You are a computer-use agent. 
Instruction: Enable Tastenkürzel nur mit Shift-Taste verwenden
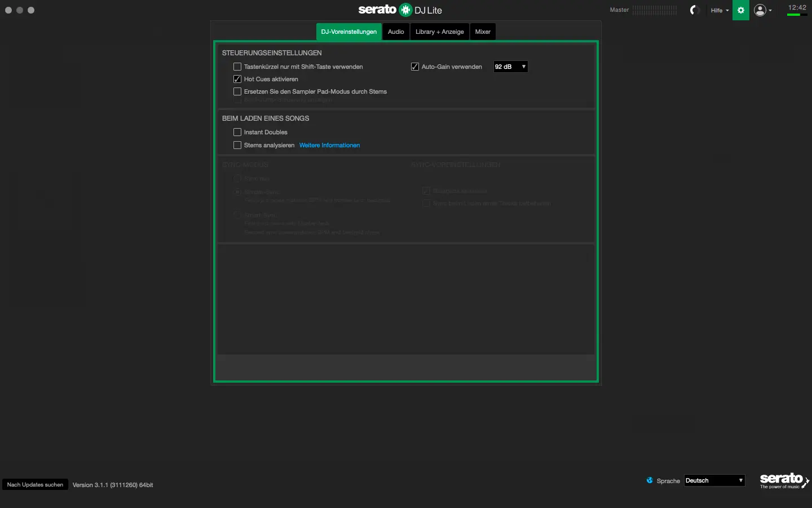pos(237,67)
